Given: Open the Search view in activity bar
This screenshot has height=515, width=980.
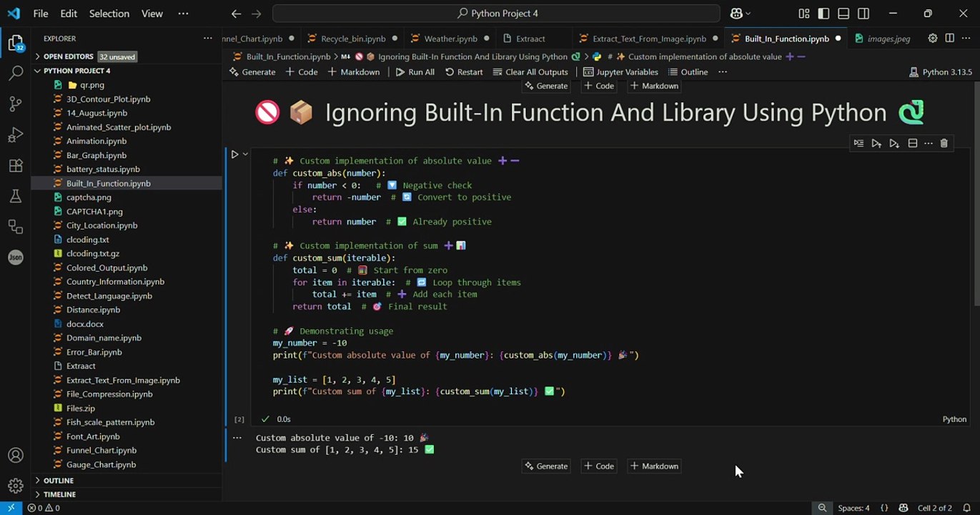Looking at the screenshot, I should pyautogui.click(x=16, y=73).
